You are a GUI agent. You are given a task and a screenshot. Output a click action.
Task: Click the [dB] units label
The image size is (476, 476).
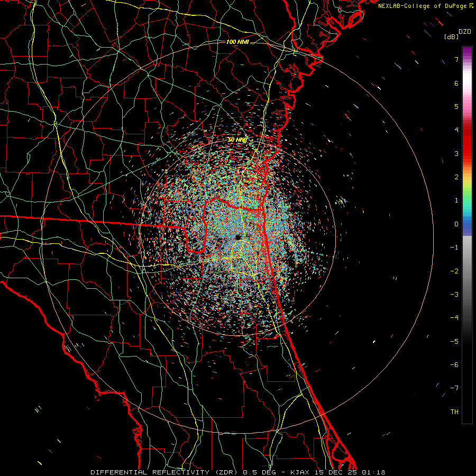pyautogui.click(x=451, y=37)
